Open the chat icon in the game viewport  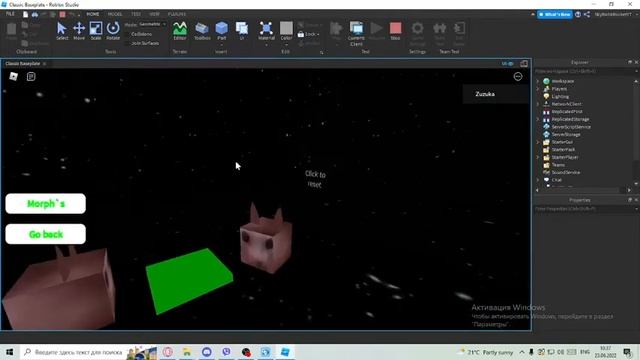coord(31,76)
